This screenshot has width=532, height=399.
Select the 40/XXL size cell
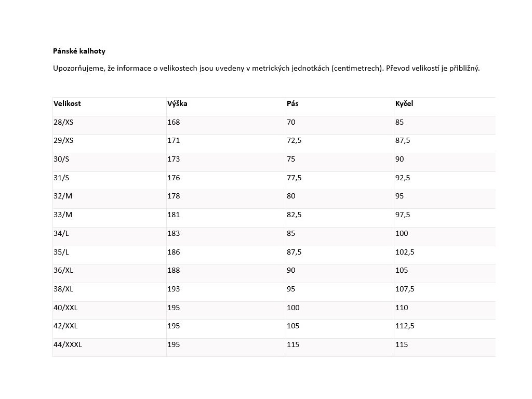(x=65, y=308)
